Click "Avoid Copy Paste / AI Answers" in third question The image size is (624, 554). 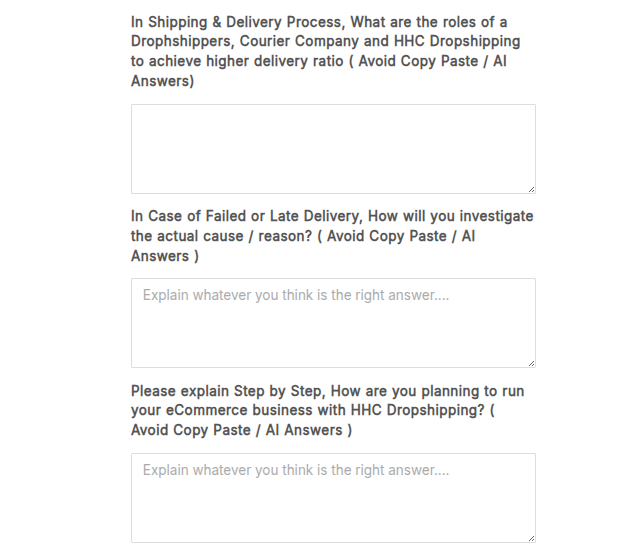240,430
